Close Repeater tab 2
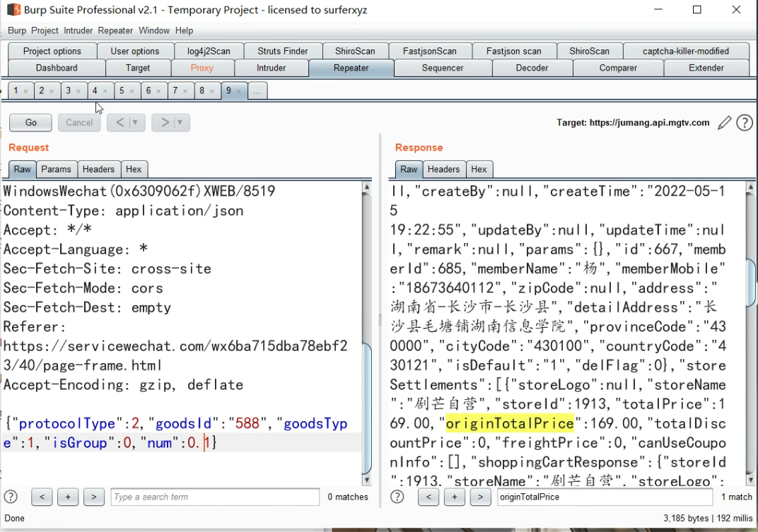This screenshot has height=532, width=758. click(52, 91)
